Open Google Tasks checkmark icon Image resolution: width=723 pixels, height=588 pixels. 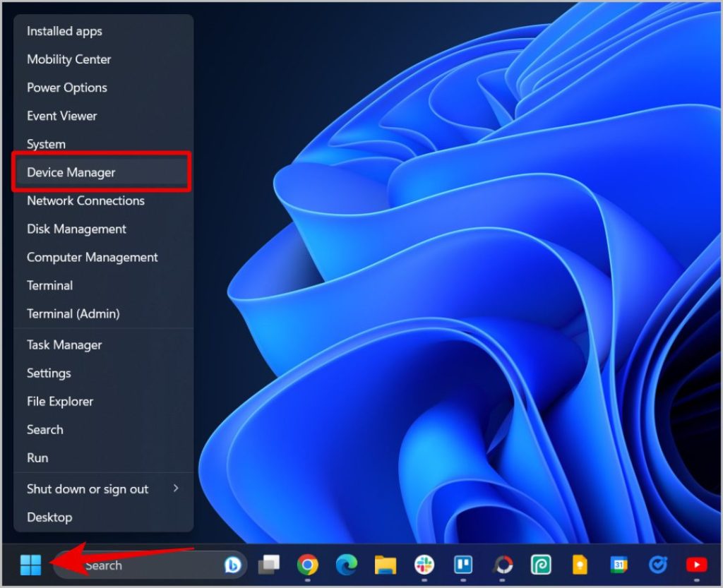(x=657, y=565)
